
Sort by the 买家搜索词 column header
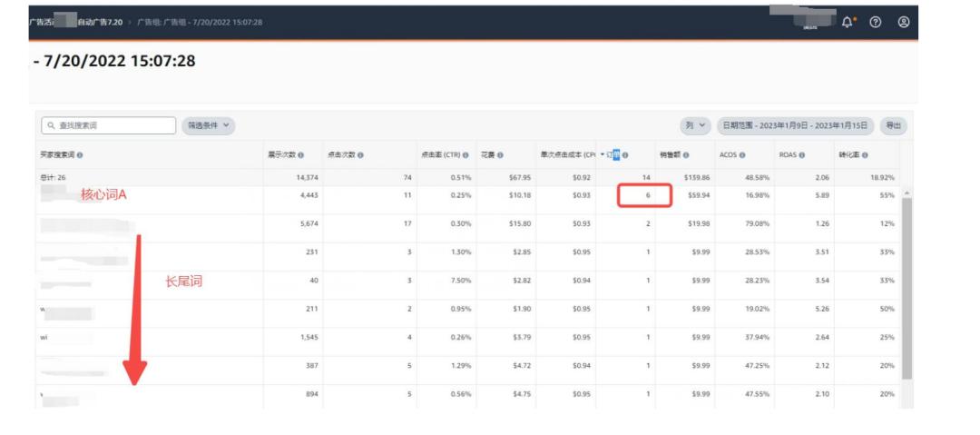click(x=57, y=155)
